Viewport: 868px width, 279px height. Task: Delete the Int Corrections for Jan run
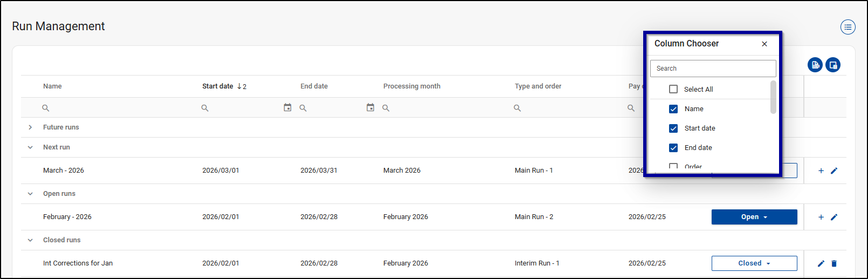click(834, 263)
